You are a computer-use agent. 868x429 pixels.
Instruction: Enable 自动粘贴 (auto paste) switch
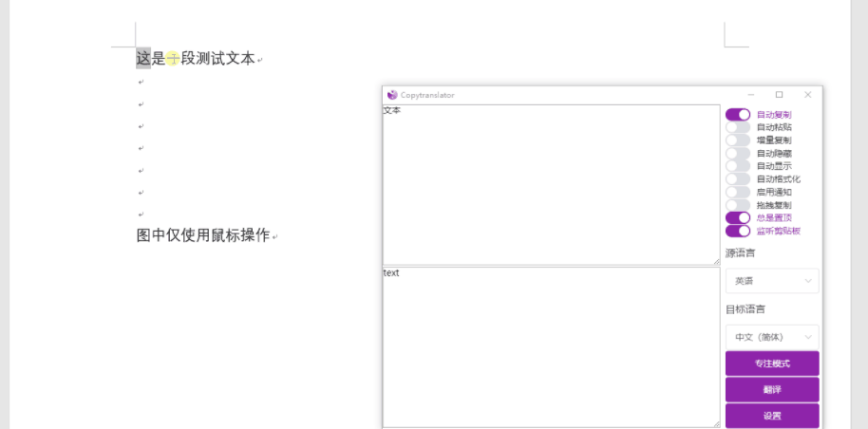[738, 127]
